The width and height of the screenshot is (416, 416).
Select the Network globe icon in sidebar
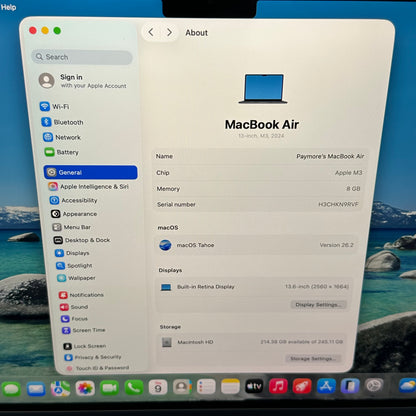coord(48,137)
